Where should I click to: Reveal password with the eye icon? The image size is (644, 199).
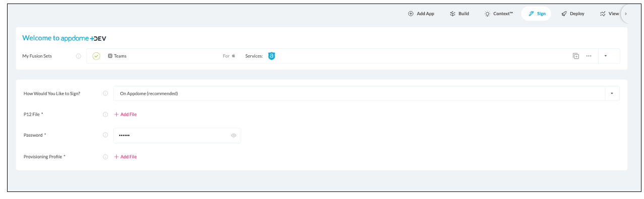point(234,135)
